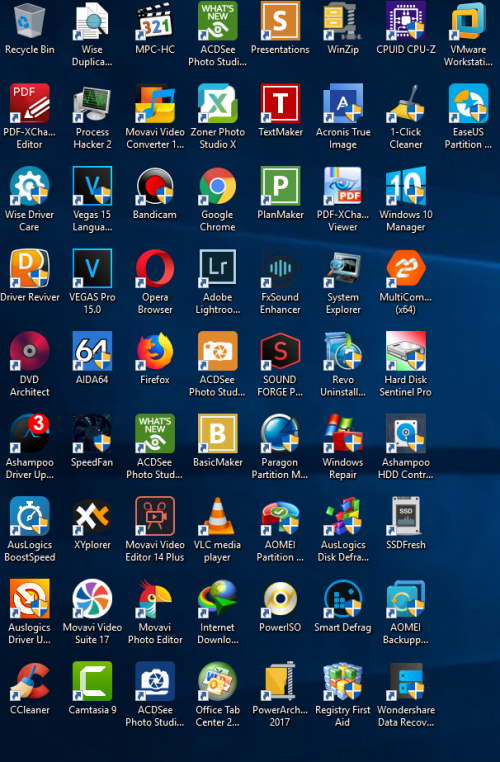Click the MPC-HC media player icon
The height and width of the screenshot is (762, 500).
(155, 21)
